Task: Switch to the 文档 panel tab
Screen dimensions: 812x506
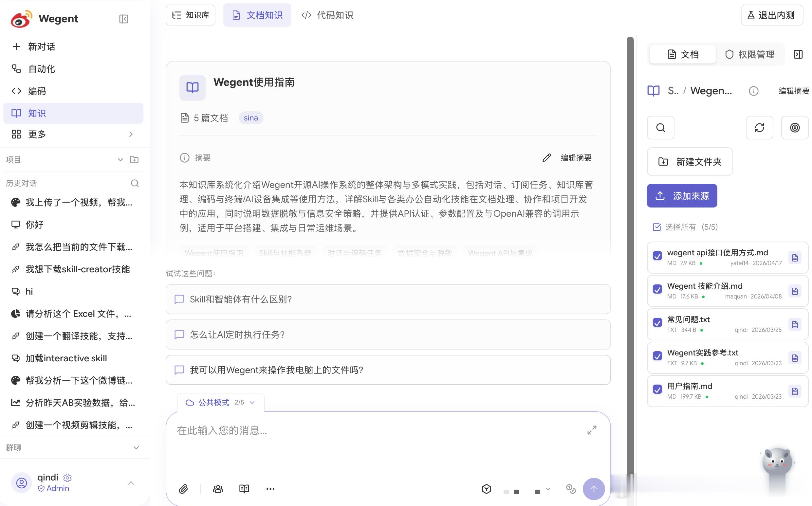Action: 683,55
